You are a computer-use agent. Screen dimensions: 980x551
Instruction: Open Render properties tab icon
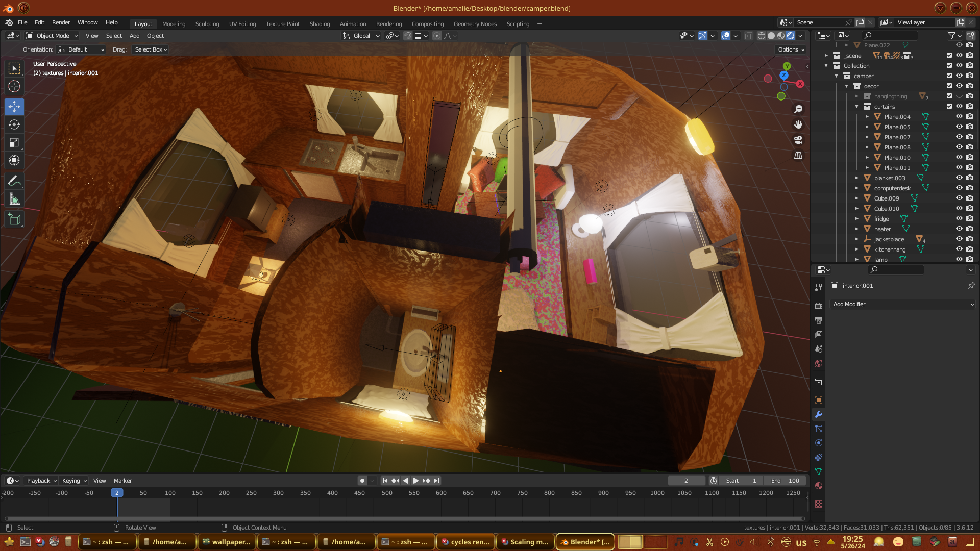click(819, 306)
